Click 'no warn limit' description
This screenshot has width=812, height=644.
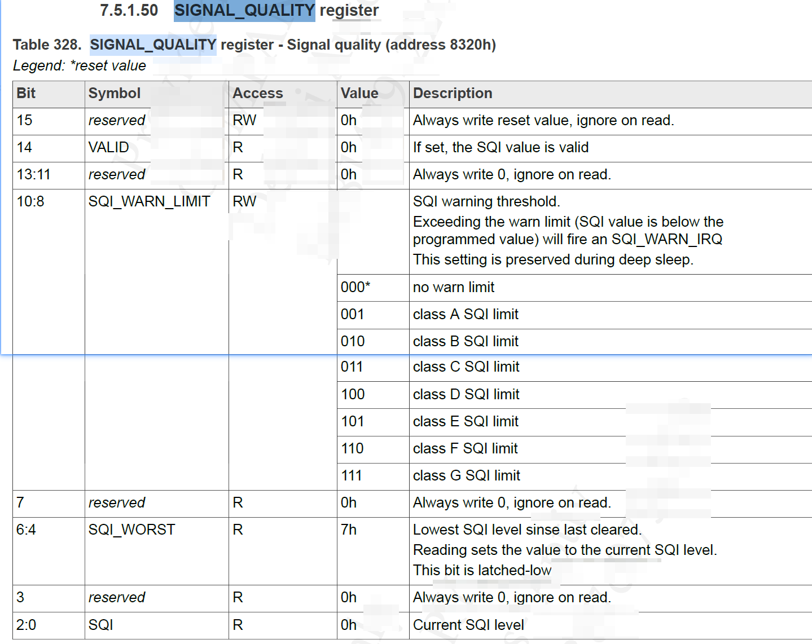(454, 287)
